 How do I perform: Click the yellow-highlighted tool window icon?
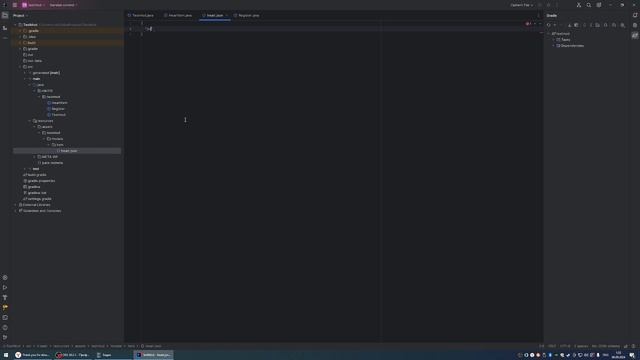point(5,307)
